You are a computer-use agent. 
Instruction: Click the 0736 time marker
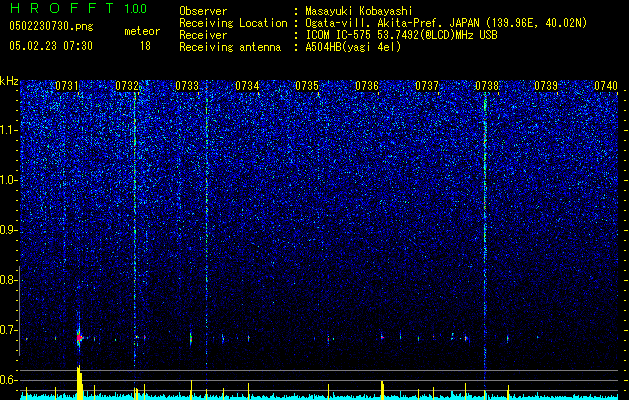367,86
